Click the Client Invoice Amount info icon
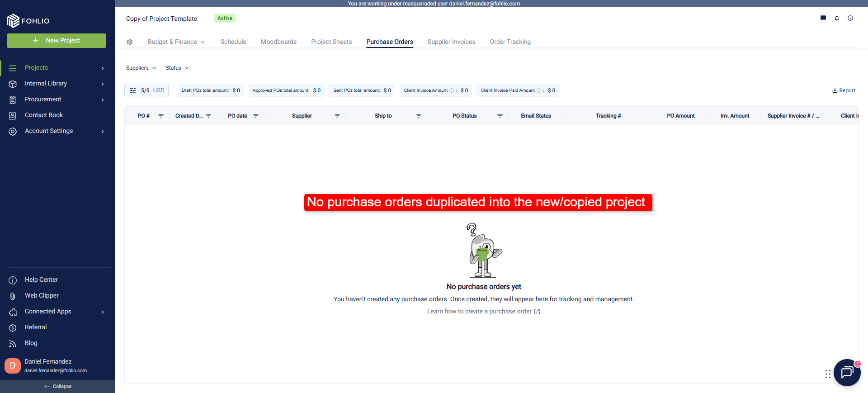Viewport: 868px width, 393px height. (x=452, y=90)
